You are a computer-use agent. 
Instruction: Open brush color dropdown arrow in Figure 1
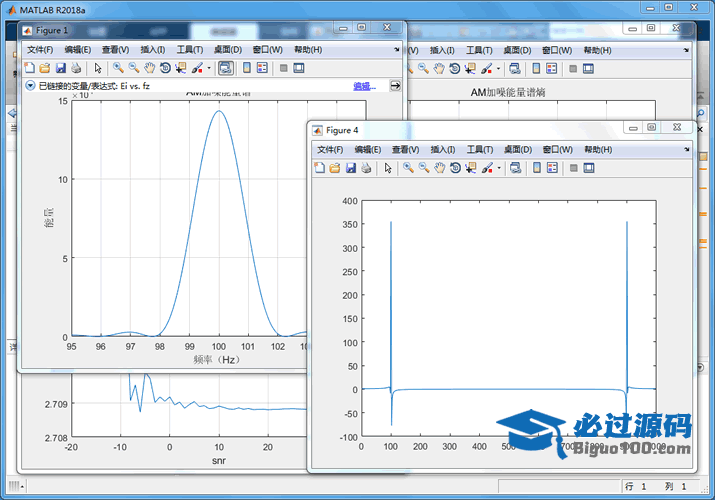pos(208,68)
